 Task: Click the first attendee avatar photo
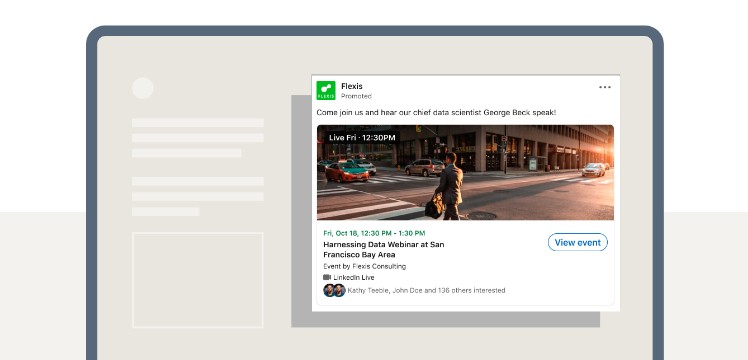[329, 290]
